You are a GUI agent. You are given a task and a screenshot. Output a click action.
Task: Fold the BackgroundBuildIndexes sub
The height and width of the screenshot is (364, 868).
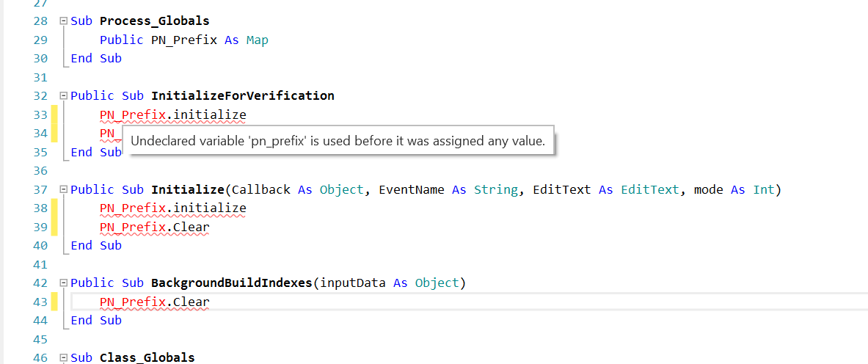tap(63, 283)
